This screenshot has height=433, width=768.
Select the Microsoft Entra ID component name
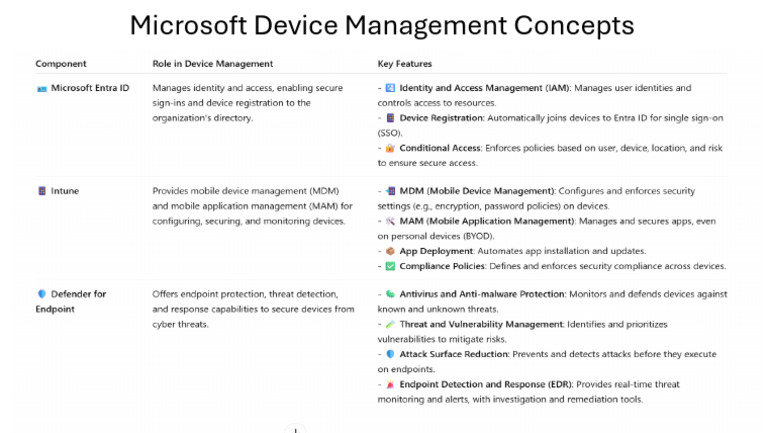tap(90, 88)
